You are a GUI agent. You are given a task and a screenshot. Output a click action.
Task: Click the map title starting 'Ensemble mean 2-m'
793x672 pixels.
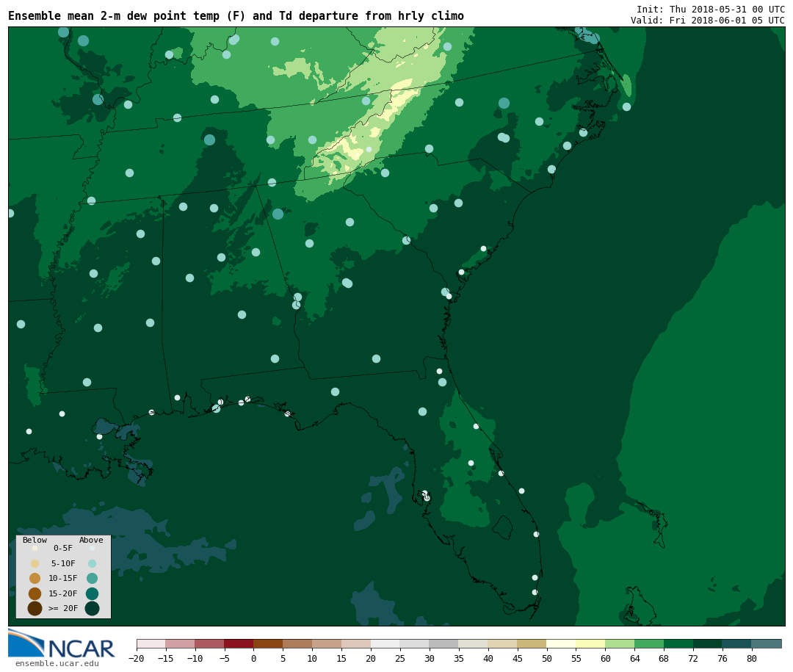[236, 16]
